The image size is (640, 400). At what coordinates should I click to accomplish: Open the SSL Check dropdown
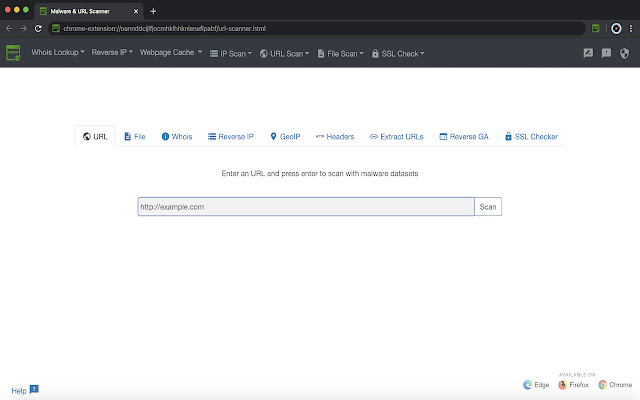(x=398, y=53)
